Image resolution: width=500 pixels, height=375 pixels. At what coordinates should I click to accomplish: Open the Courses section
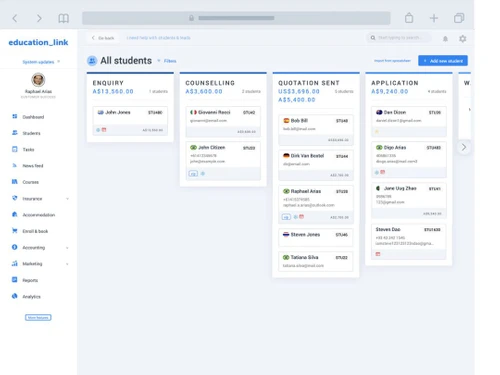[31, 182]
